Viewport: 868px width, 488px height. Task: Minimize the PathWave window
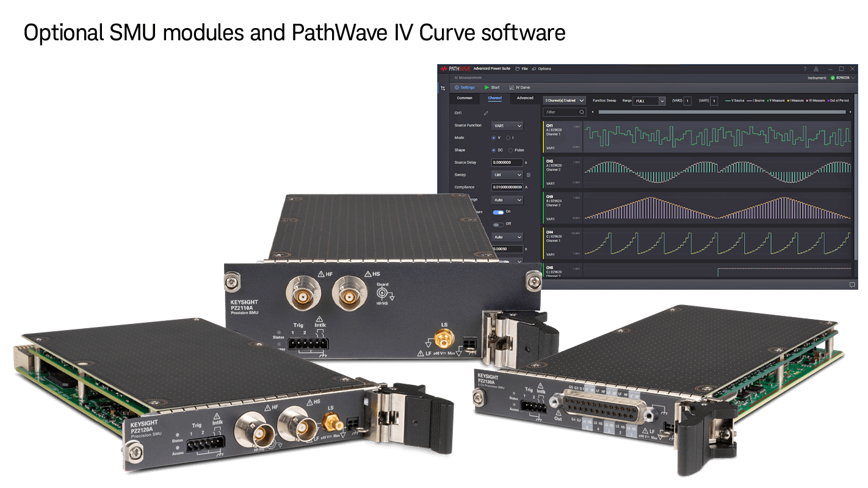tap(829, 69)
